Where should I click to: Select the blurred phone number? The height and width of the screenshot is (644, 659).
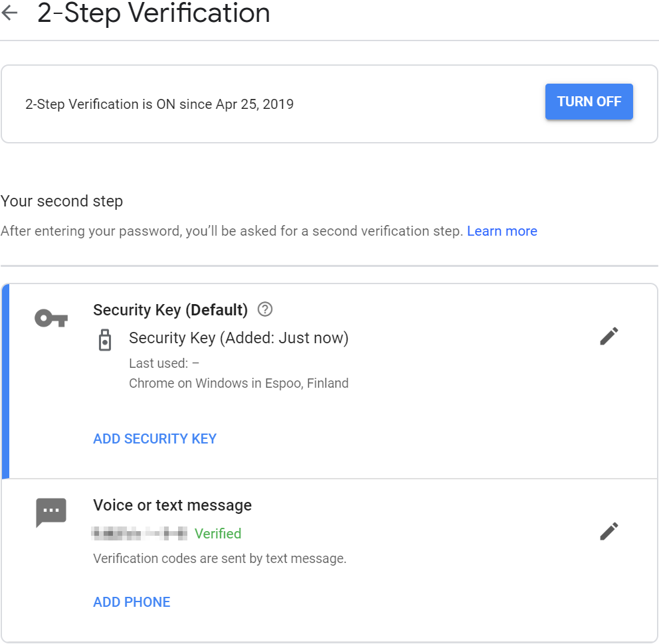(x=139, y=534)
